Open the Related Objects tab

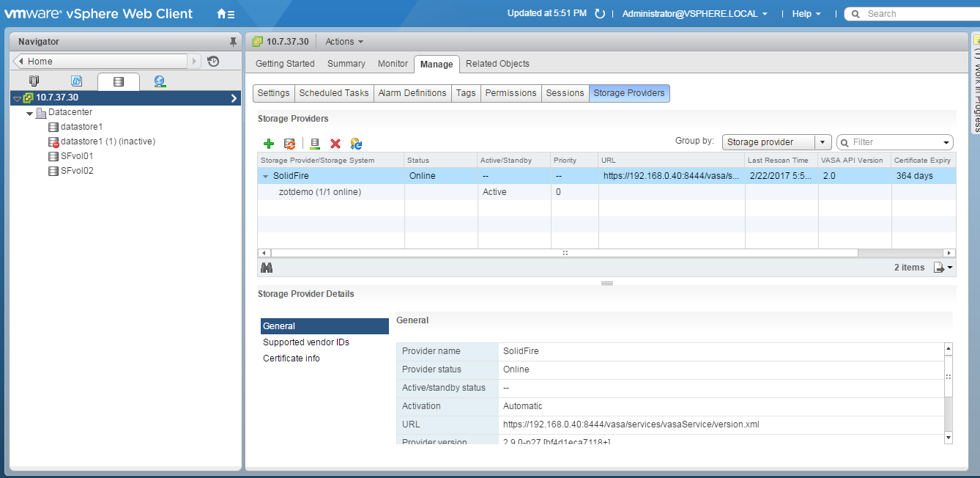click(497, 64)
